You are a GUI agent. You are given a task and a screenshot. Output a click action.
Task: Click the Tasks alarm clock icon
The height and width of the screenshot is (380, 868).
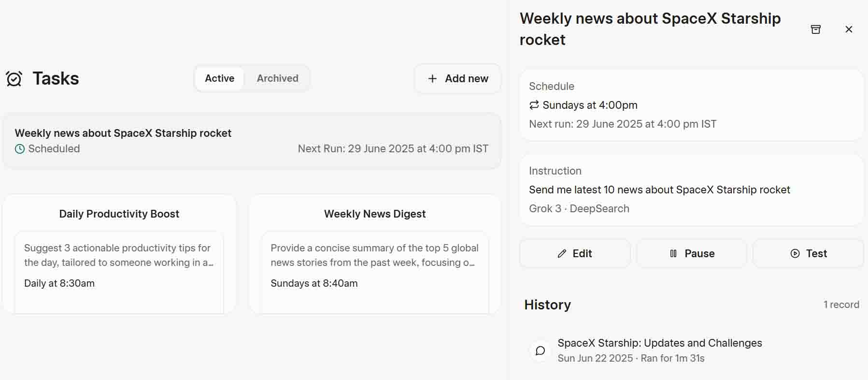(x=14, y=78)
